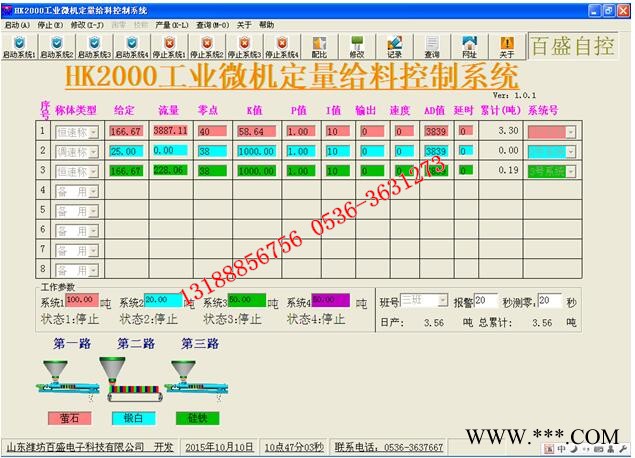Click the green material label under third route
The width and height of the screenshot is (635, 458).
click(x=197, y=418)
